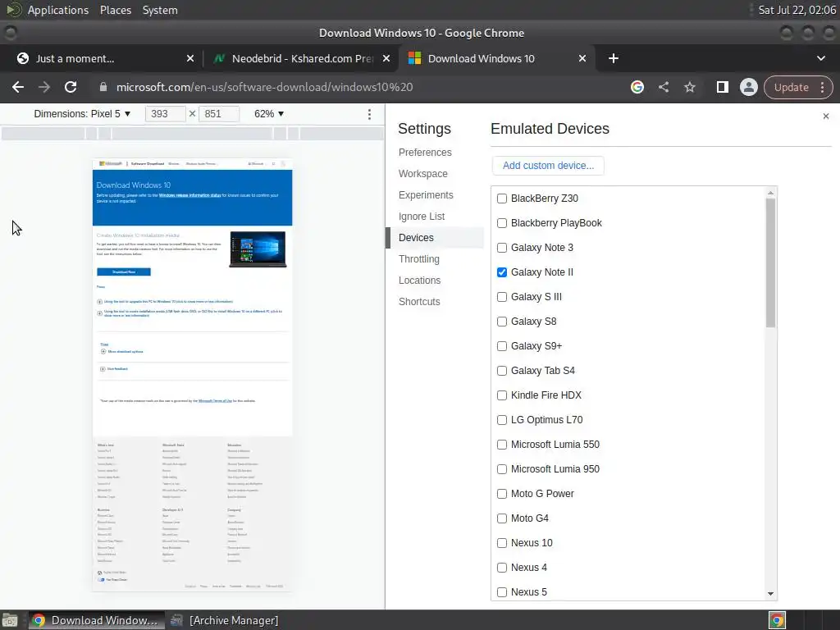Click the browser forward arrow

pos(44,87)
